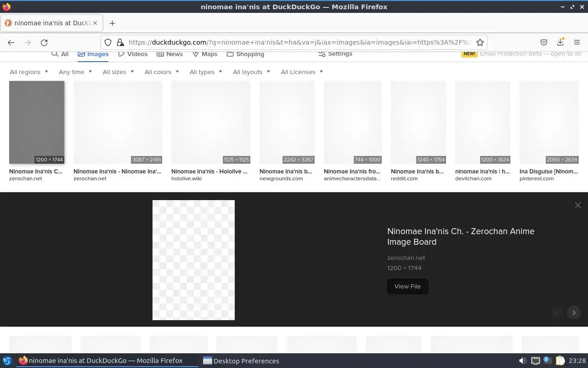Open the devilchan.com result source link
Screen dimensions: 588x368
pos(473,178)
